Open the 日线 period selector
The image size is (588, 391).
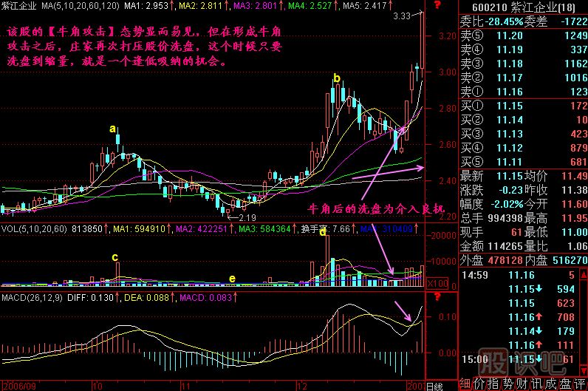[x=435, y=386]
